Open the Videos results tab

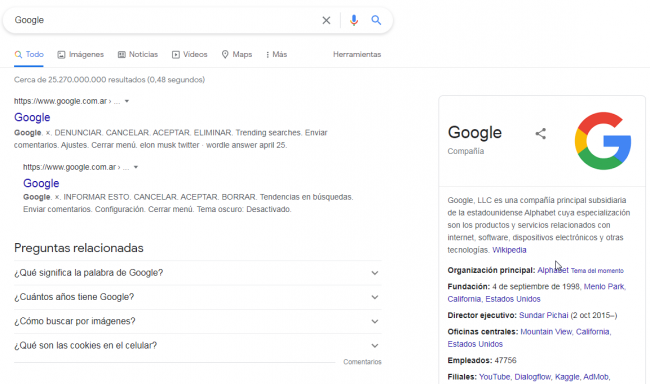190,54
